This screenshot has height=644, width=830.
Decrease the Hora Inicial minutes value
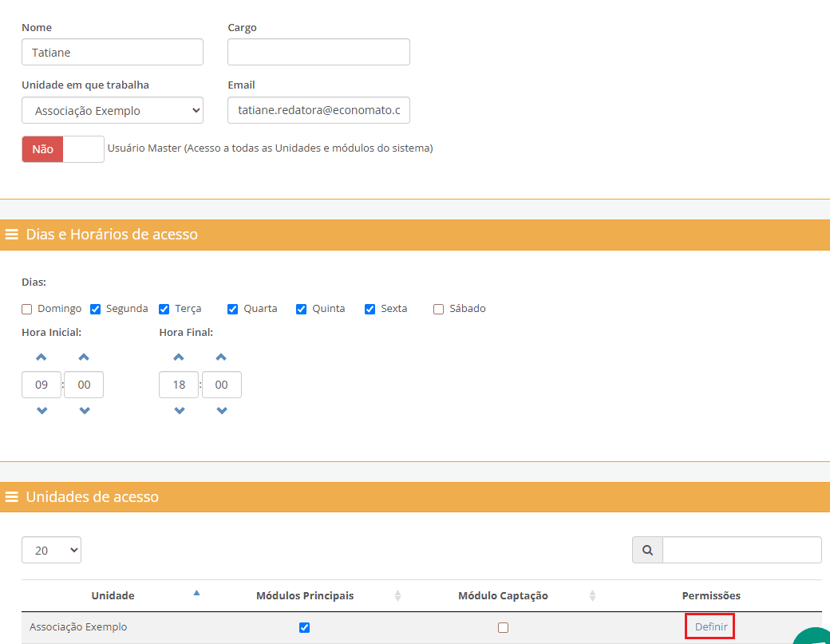coord(84,411)
